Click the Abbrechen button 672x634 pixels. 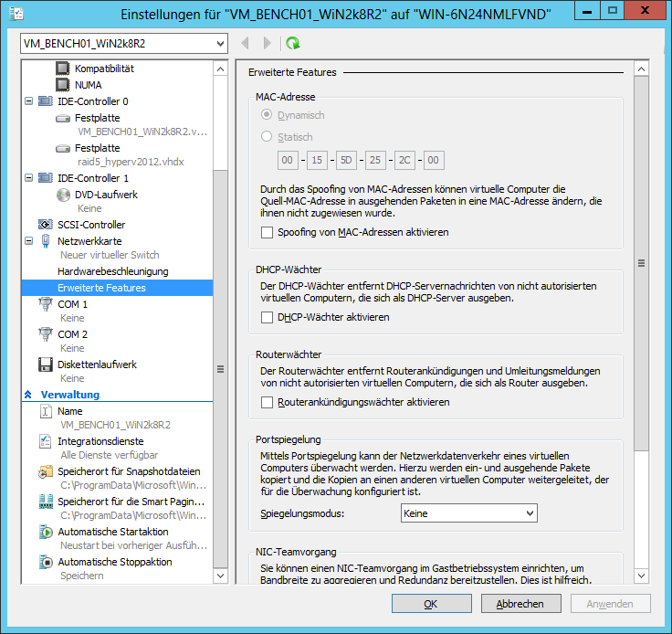[520, 604]
